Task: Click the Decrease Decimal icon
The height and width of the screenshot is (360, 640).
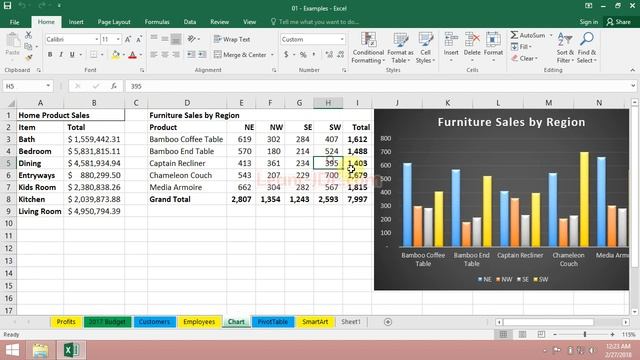Action: 340,54
